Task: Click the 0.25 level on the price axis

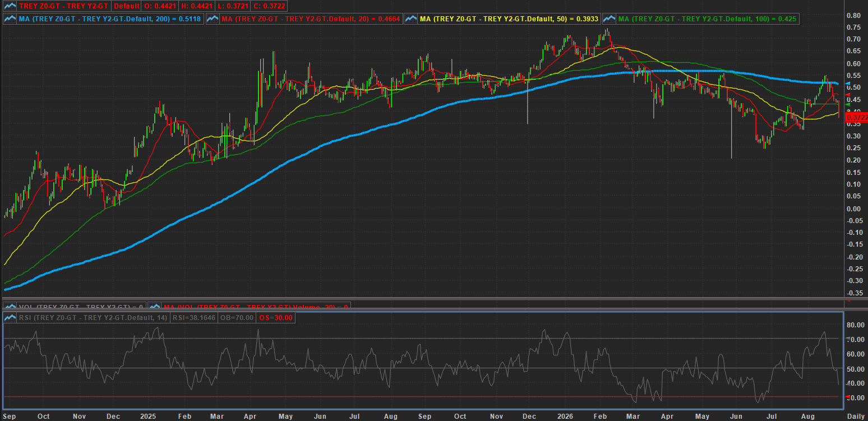Action: tap(855, 148)
